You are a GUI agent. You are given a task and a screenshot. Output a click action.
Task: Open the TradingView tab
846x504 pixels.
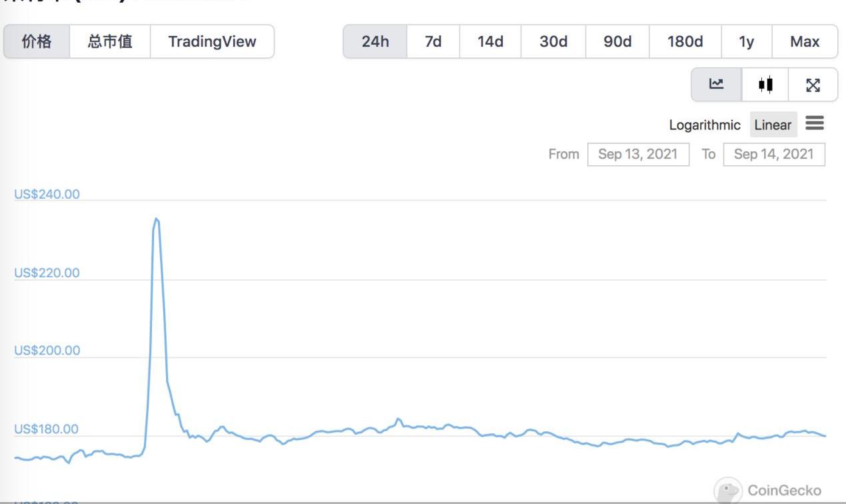point(212,41)
